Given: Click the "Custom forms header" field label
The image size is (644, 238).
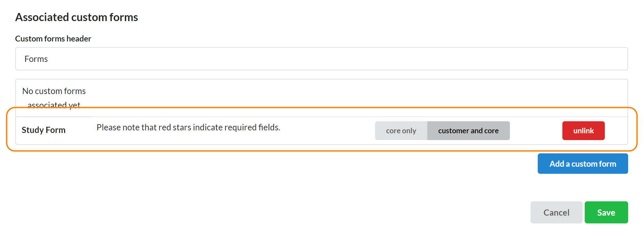Looking at the screenshot, I should pos(53,39).
